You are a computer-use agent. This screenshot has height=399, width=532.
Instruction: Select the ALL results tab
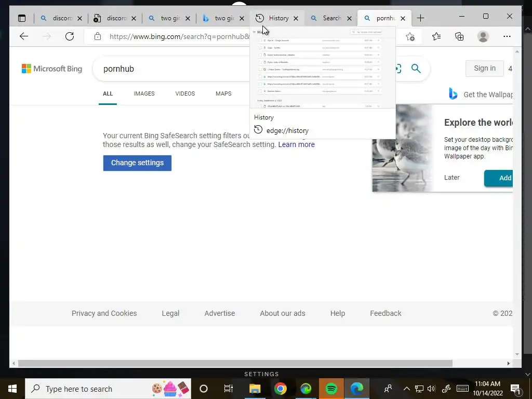pyautogui.click(x=108, y=94)
